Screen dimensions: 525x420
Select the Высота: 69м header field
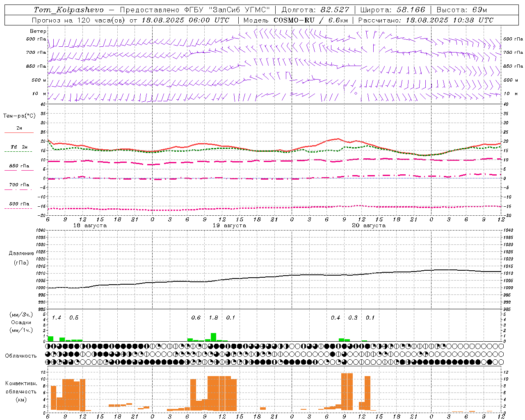click(x=462, y=10)
